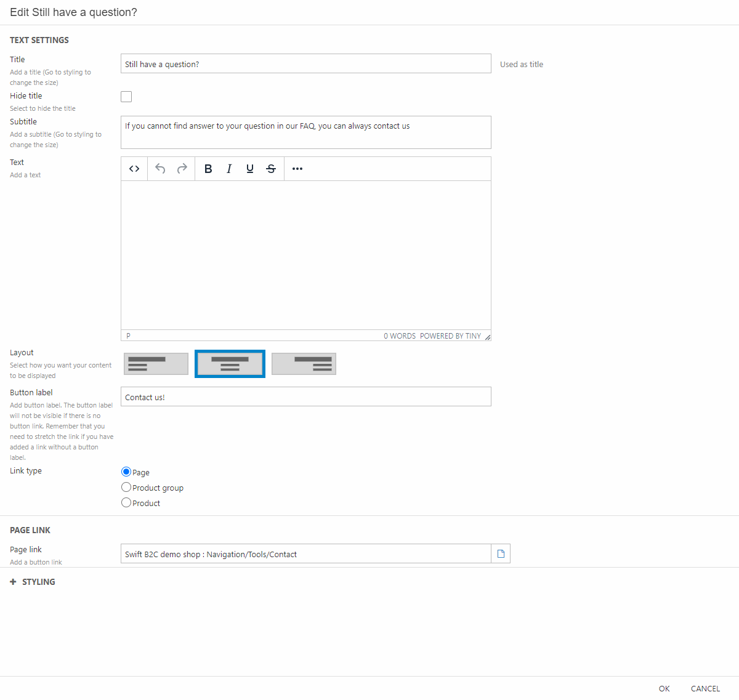Screen dimensions: 739x700
Task: Cancel editing the paragraph
Action: (705, 688)
